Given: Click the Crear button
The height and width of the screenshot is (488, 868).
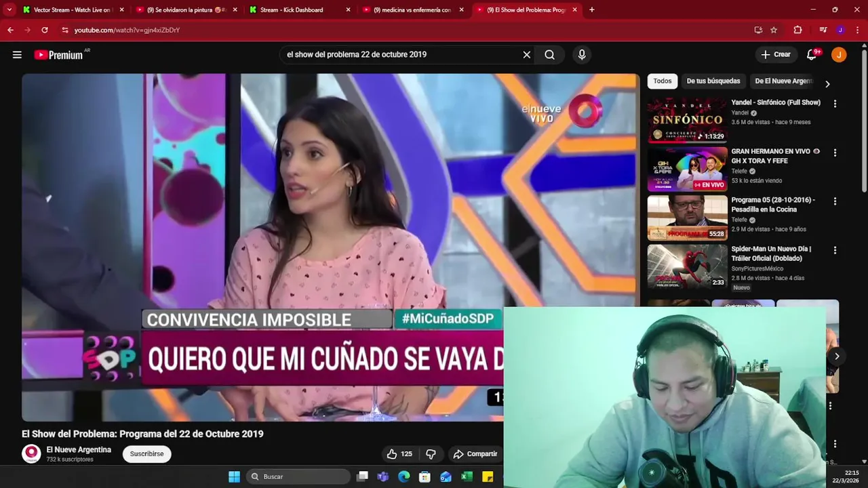Looking at the screenshot, I should [776, 54].
